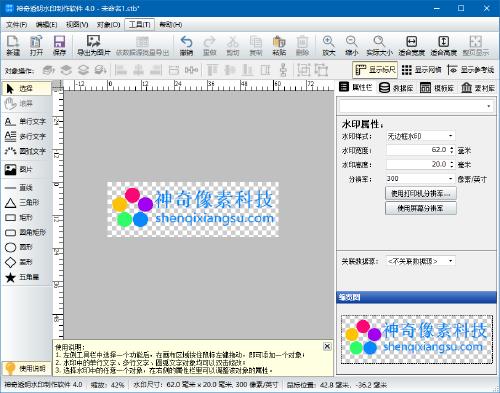Screen dimensions: 500x393
Task: Select the arrow Select tool (选择)
Action: click(x=27, y=88)
